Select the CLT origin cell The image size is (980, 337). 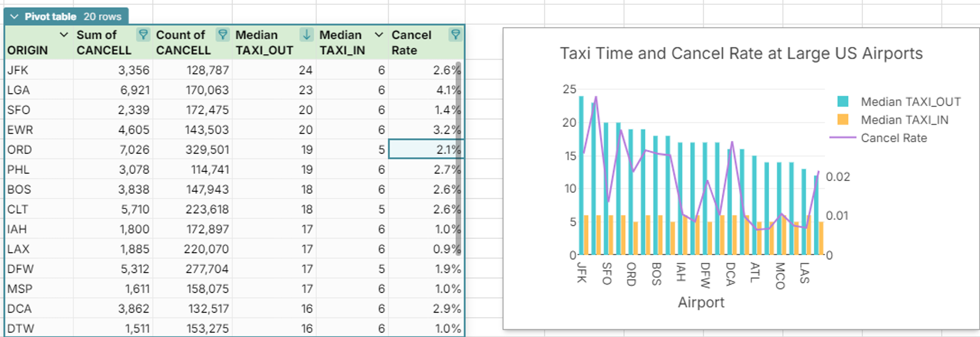click(x=39, y=209)
